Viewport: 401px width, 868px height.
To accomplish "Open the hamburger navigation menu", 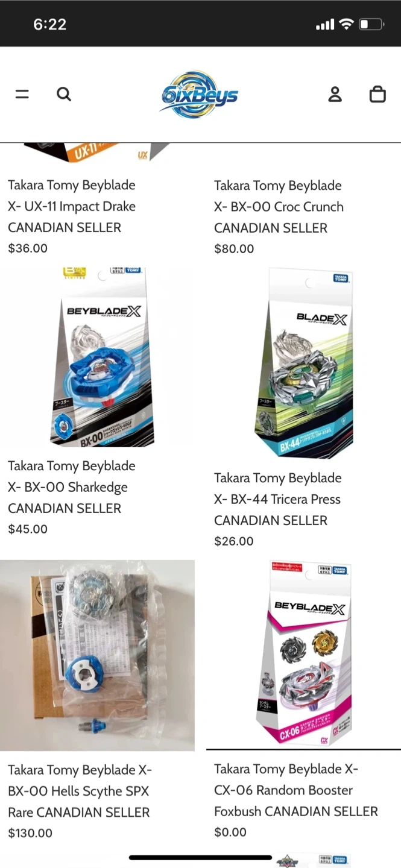I will pos(22,94).
